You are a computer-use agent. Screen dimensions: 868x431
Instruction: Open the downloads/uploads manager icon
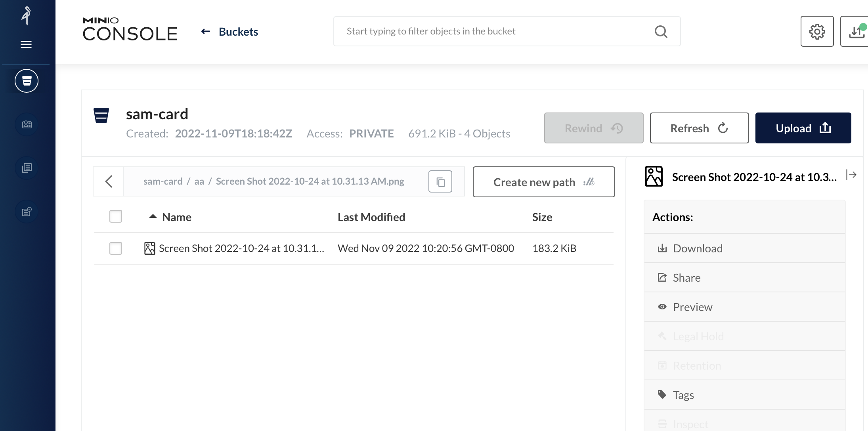[856, 32]
